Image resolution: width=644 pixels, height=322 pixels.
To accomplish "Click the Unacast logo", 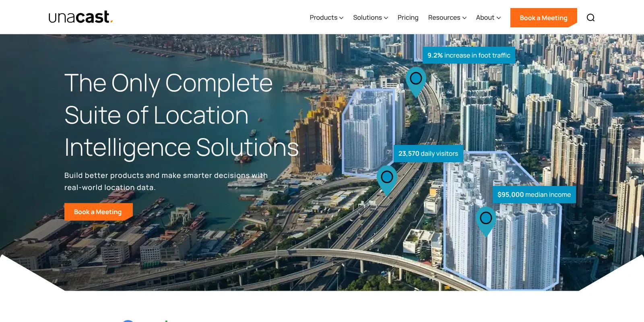I will click(x=80, y=17).
